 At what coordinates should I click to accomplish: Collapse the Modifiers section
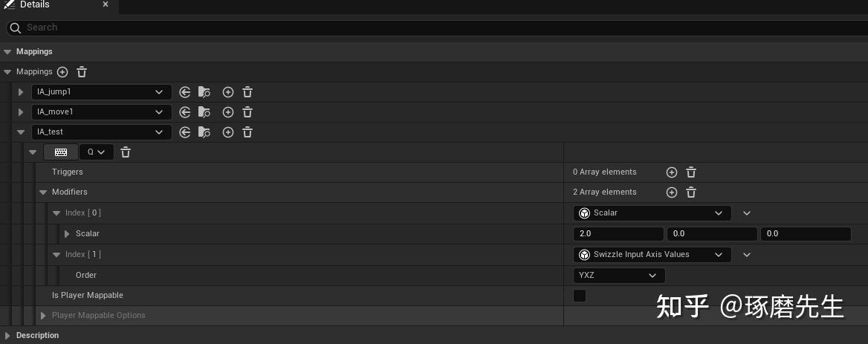pyautogui.click(x=43, y=192)
